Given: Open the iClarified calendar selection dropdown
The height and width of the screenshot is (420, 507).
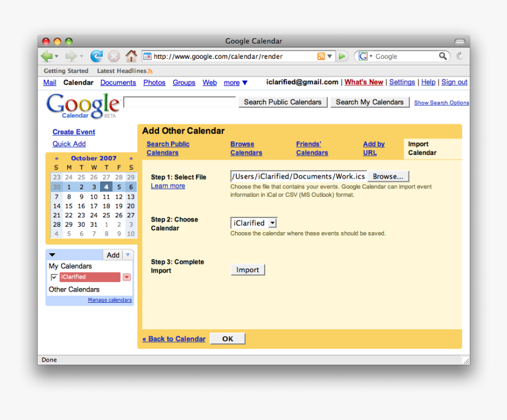Looking at the screenshot, I should (x=253, y=223).
